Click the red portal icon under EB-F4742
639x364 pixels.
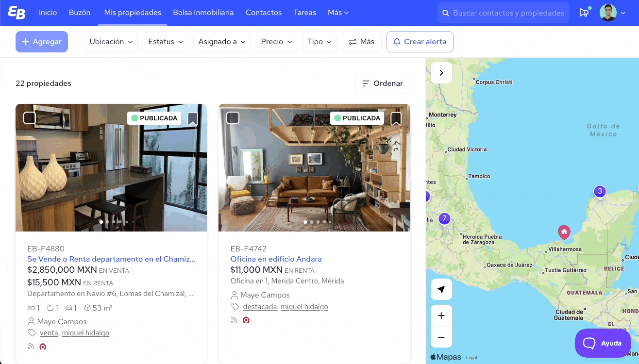pyautogui.click(x=246, y=320)
